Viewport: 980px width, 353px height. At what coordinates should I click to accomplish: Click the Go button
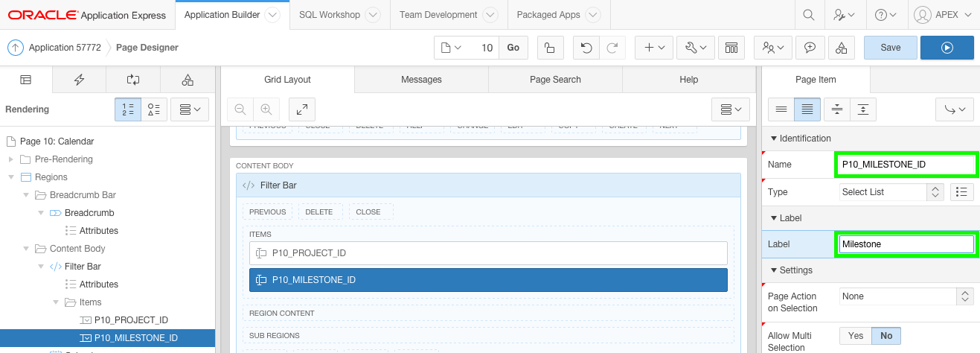point(513,48)
